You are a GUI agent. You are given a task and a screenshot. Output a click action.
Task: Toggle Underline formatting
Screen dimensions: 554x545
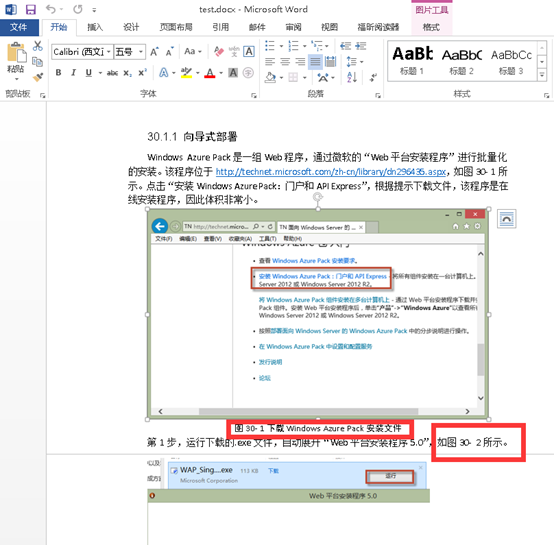(88, 73)
